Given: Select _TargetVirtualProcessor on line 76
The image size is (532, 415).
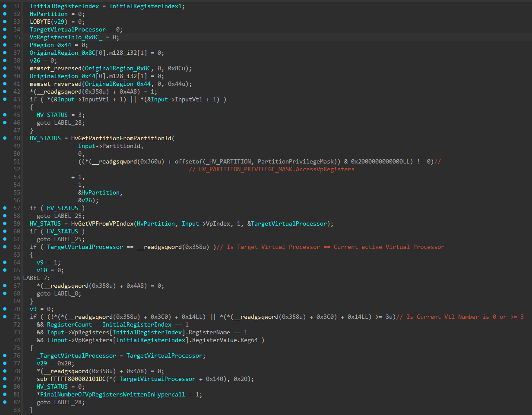Looking at the screenshot, I should click(x=76, y=355).
